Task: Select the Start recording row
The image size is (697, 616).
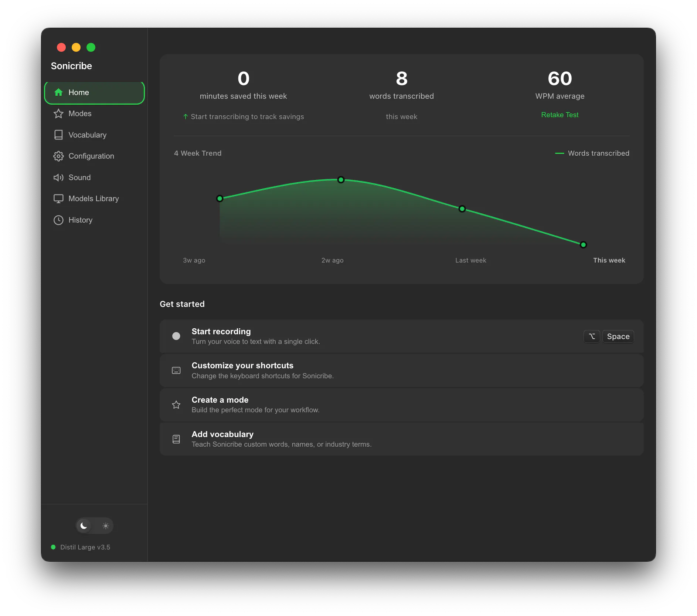Action: (402, 336)
